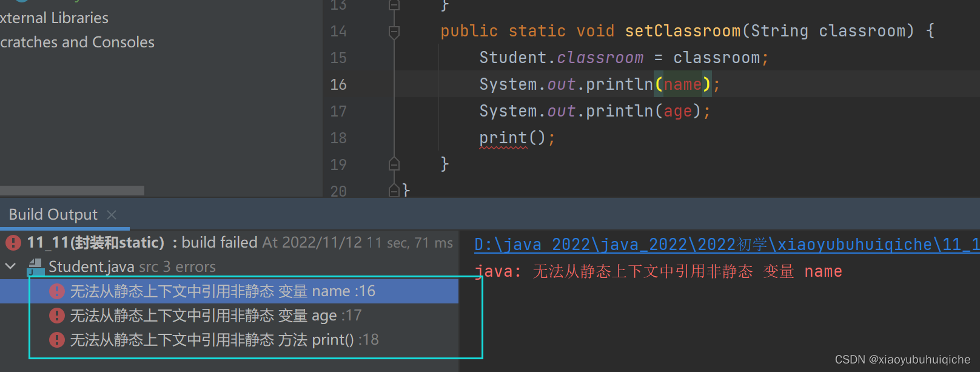Close the Build Output tab
The image size is (980, 372).
[112, 215]
